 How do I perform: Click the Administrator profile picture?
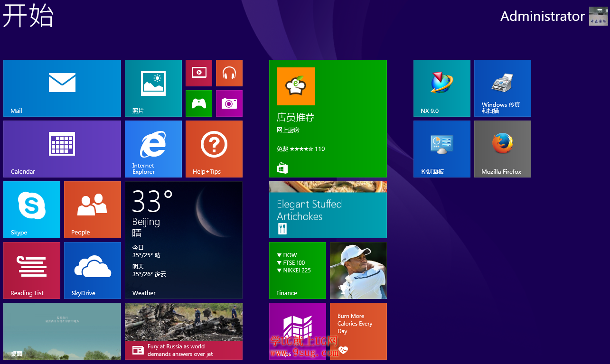click(598, 16)
